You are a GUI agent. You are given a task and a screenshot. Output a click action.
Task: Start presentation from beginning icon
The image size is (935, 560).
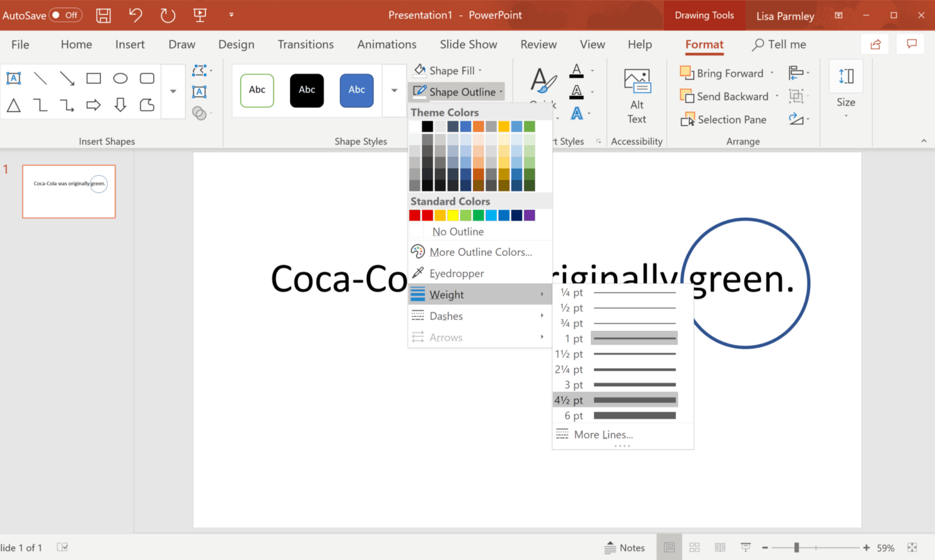pyautogui.click(x=200, y=15)
